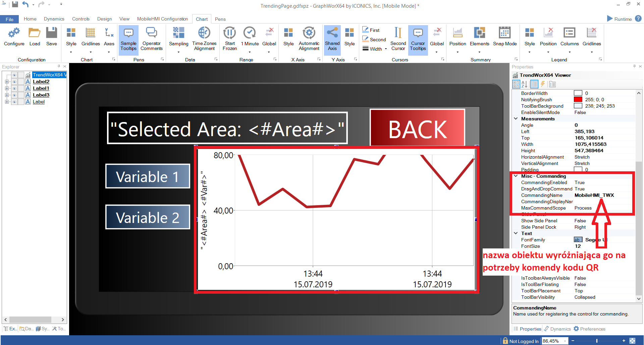Toggle visibility of TrendWorX64 Viewer item
This screenshot has width=644, height=345.
14,75
